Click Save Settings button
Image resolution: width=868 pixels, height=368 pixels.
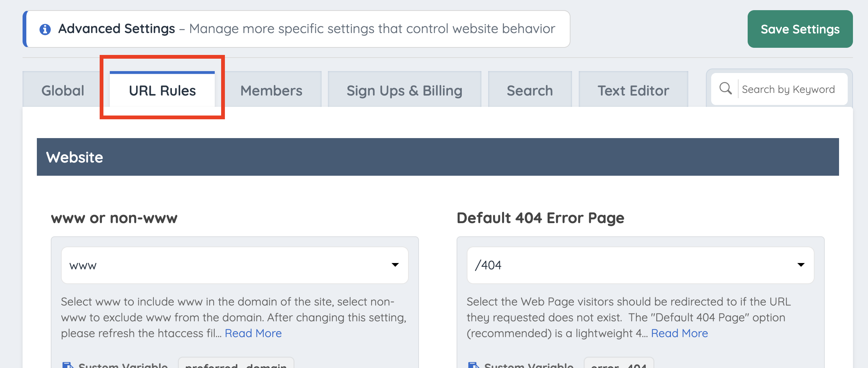(x=800, y=29)
